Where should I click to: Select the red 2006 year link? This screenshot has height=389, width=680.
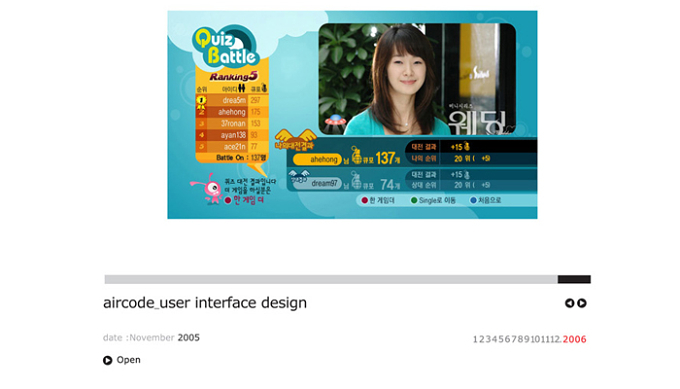(x=575, y=339)
